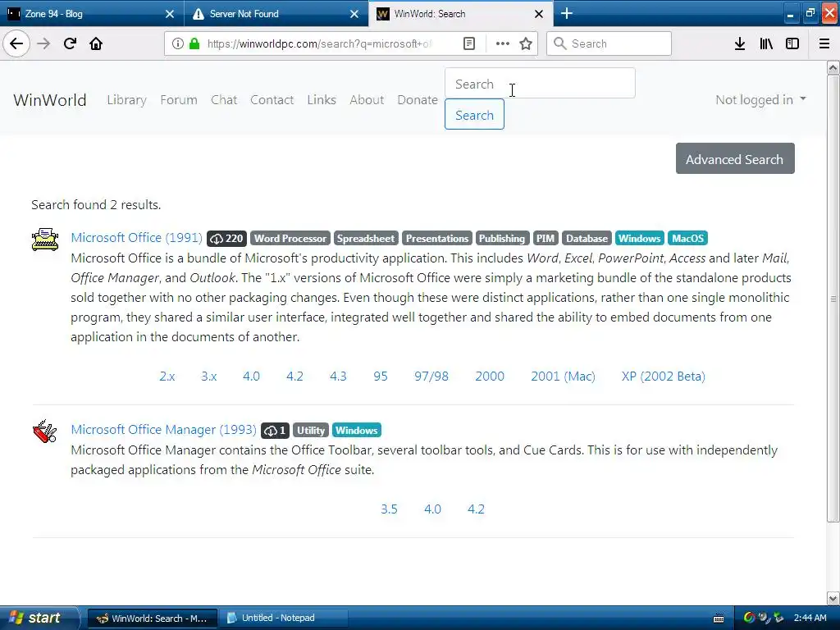Viewport: 840px width, 630px height.
Task: Open Microsoft Office Manager (1993) link
Action: click(163, 429)
